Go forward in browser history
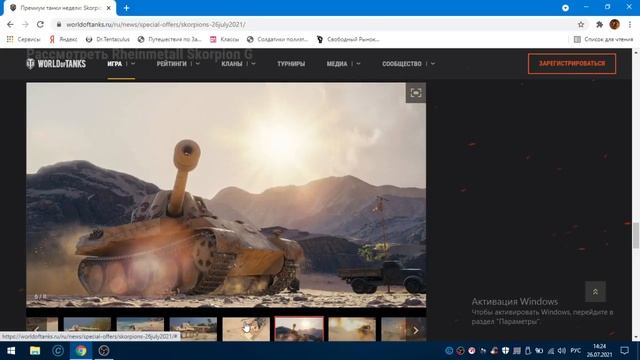Screen dimensions: 640x360 click(25, 24)
